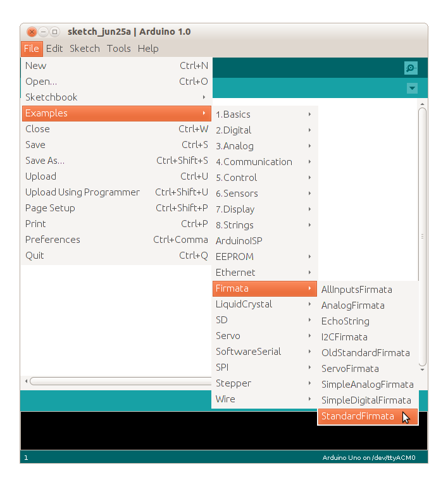Open the Sketch menu

[x=85, y=49]
